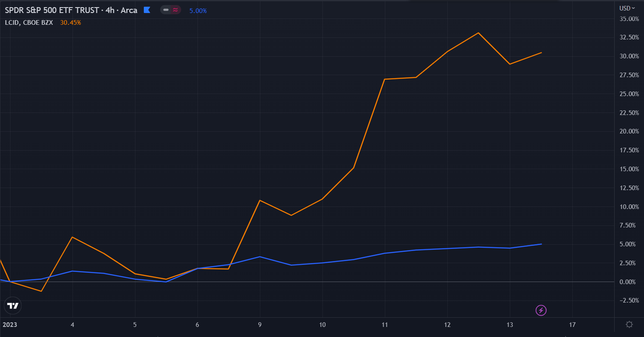Screen dimensions: 644x337
Task: Click the negative -2.50% price scale label
Action: [x=628, y=300]
